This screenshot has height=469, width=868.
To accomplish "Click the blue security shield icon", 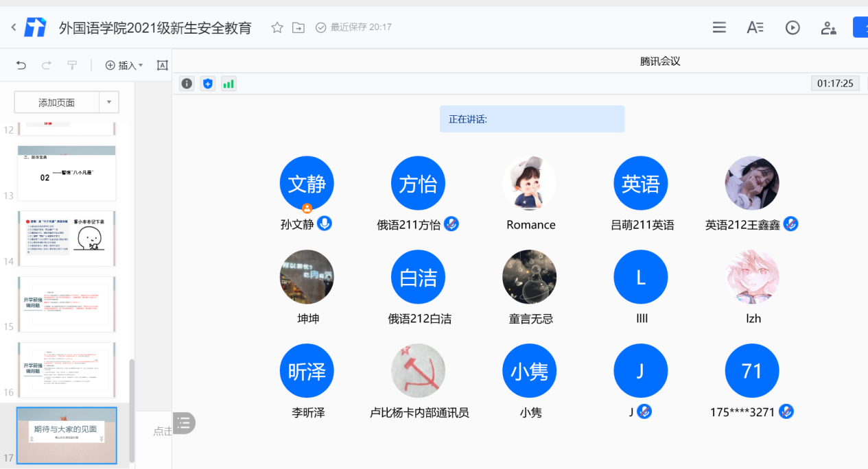I will click(208, 84).
